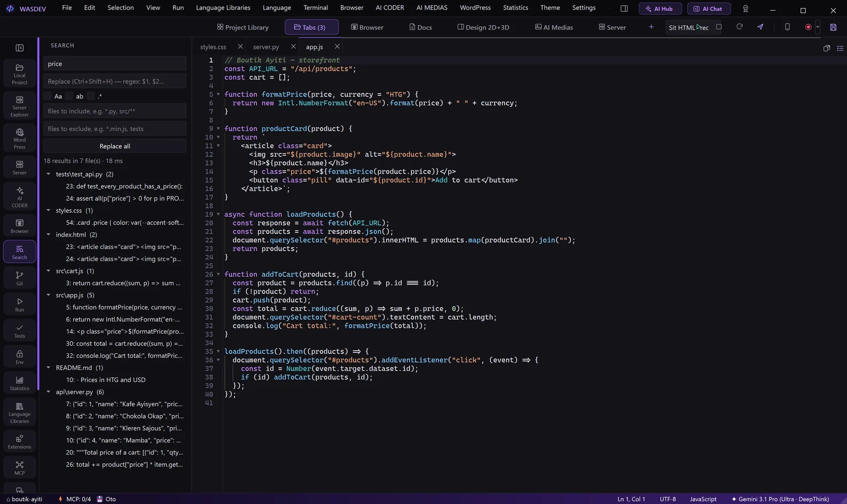Click the Replace all button
This screenshot has width=847, height=504.
pos(115,146)
